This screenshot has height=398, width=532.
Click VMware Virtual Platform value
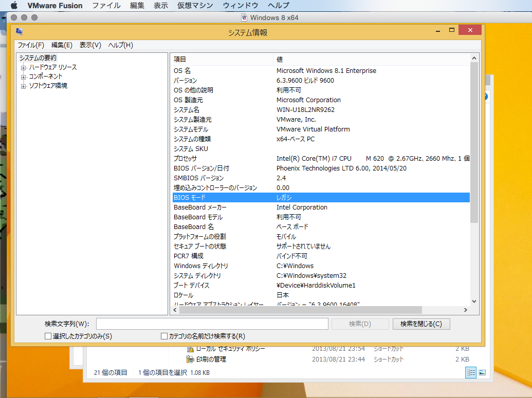pyautogui.click(x=313, y=129)
